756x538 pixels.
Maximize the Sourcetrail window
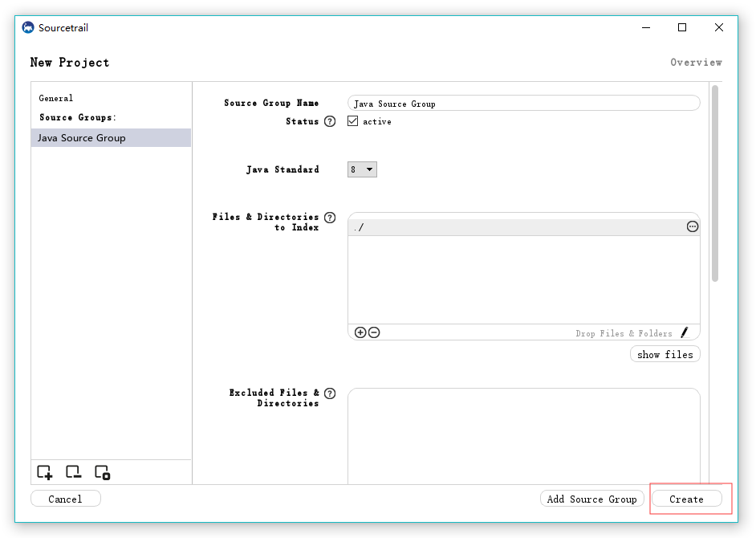(682, 27)
